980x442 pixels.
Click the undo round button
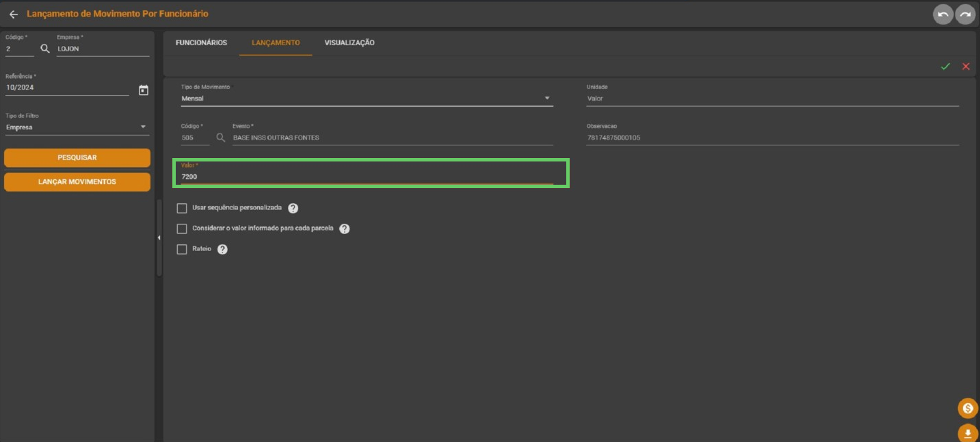[943, 14]
